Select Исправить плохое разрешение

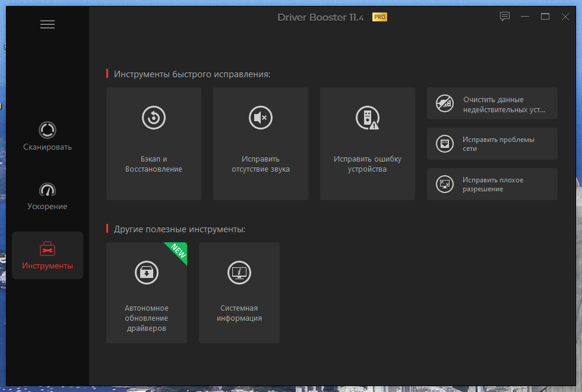click(x=492, y=184)
